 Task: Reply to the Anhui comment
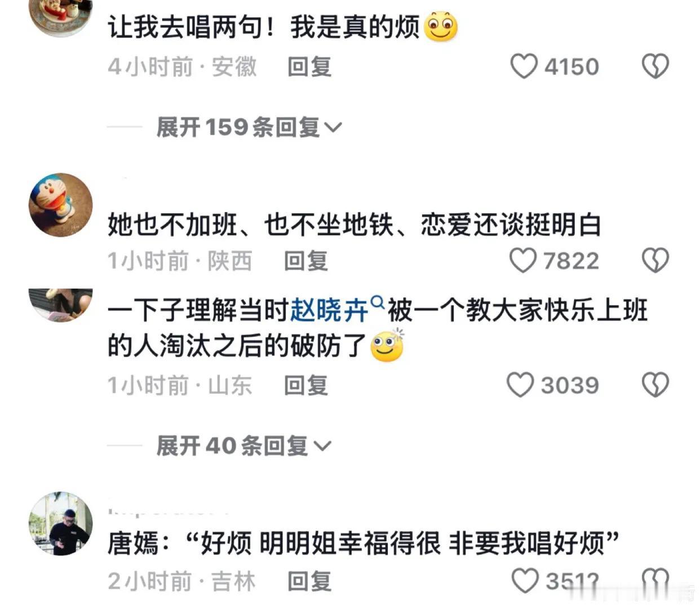pos(309,67)
